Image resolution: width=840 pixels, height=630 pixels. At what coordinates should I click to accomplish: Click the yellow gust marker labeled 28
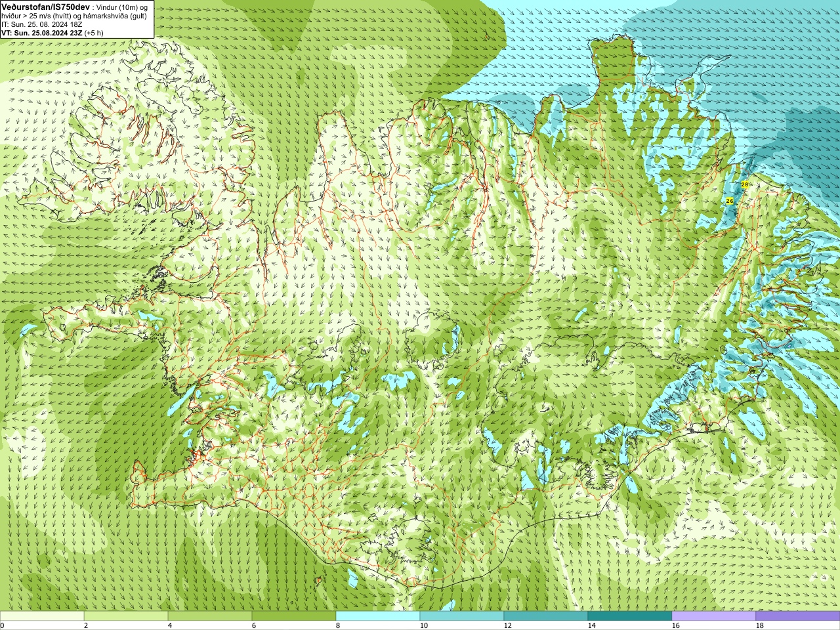[x=745, y=185]
